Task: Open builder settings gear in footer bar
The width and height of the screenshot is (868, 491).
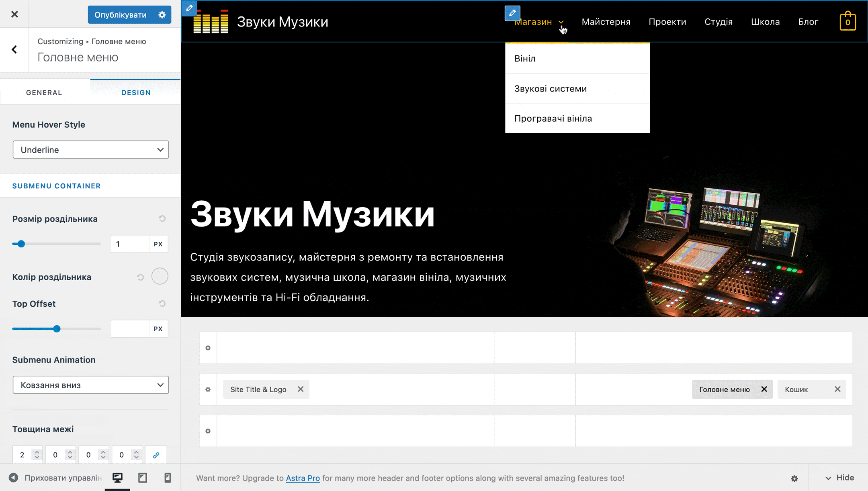Action: click(794, 479)
